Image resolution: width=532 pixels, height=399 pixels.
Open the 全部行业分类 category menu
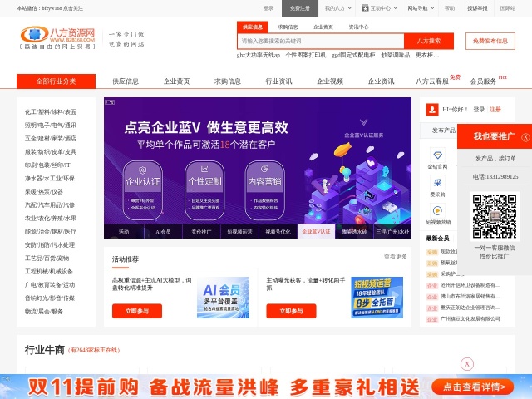coord(56,81)
